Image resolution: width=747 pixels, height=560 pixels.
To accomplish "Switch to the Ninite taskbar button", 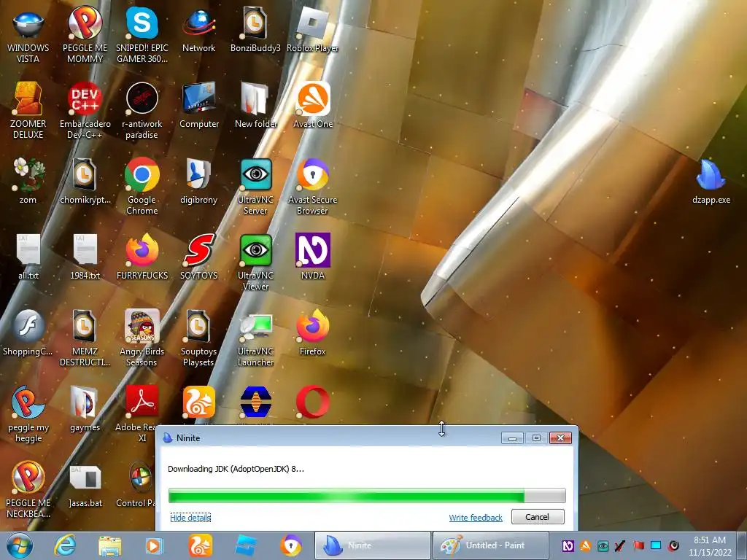I will (372, 545).
